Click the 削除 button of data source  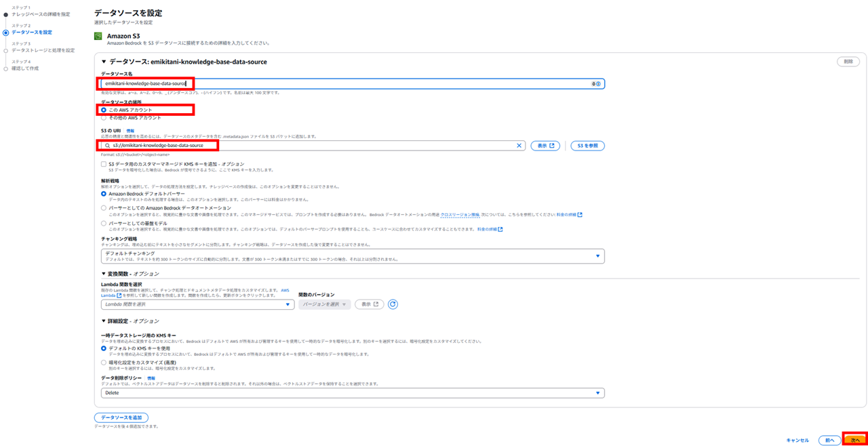click(x=848, y=62)
